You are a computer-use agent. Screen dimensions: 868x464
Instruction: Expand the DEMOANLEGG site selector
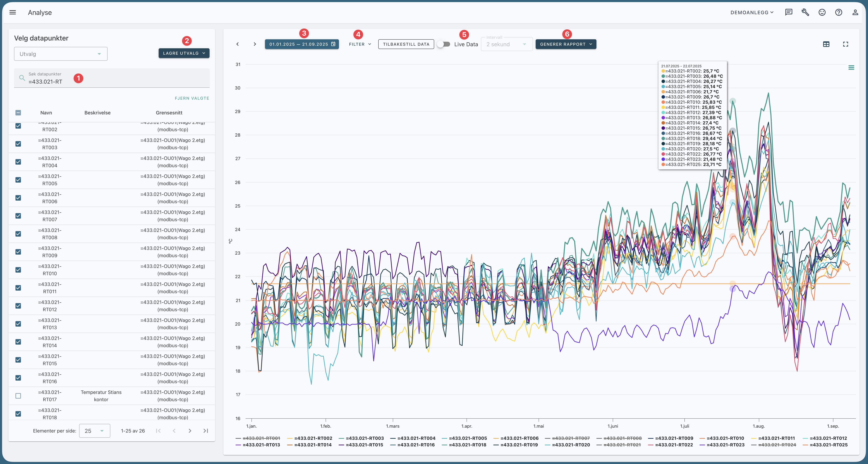[x=752, y=12]
